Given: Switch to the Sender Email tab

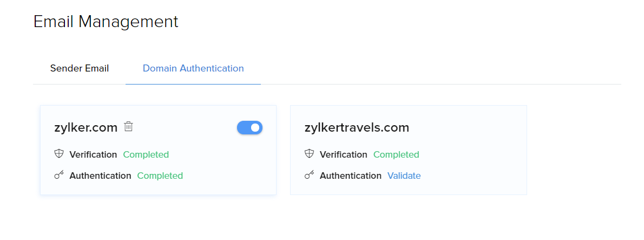Looking at the screenshot, I should pyautogui.click(x=79, y=68).
